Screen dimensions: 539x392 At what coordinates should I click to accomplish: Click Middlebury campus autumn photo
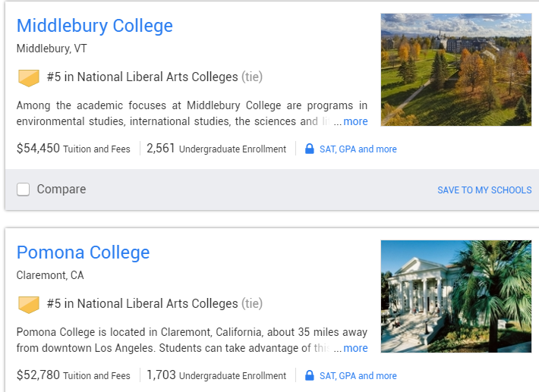[455, 69]
